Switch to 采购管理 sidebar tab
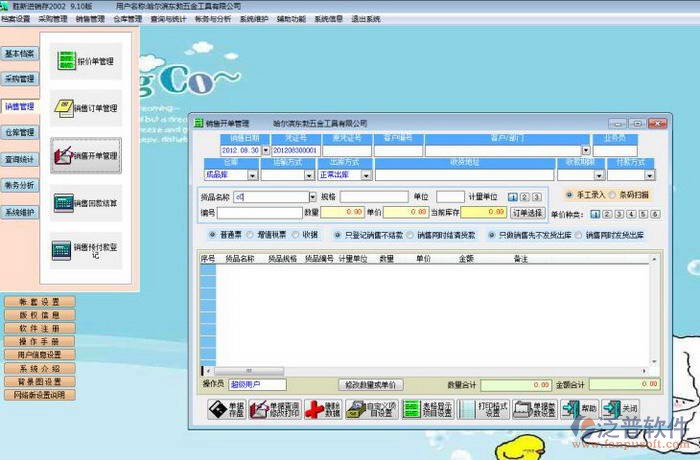700x460 pixels. (19, 78)
